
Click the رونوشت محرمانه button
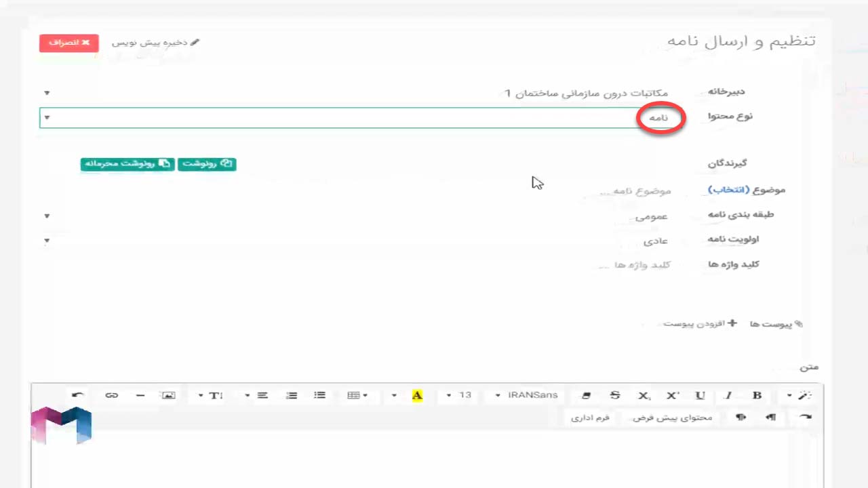(127, 163)
